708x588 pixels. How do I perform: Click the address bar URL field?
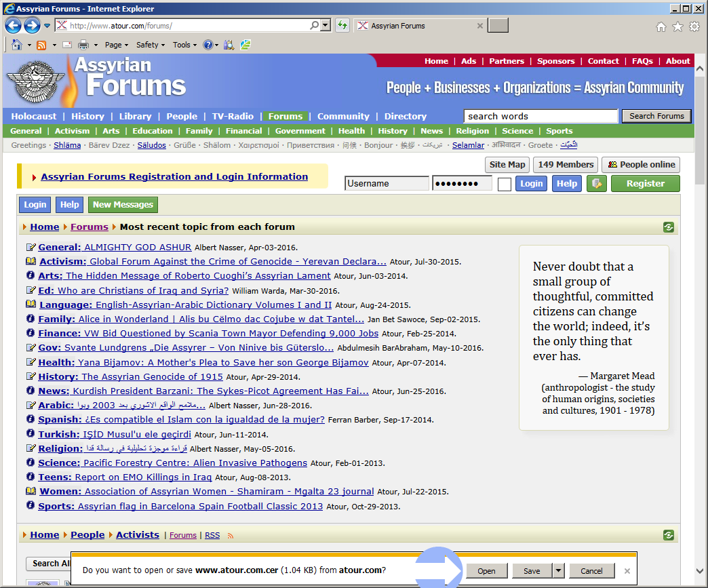188,26
